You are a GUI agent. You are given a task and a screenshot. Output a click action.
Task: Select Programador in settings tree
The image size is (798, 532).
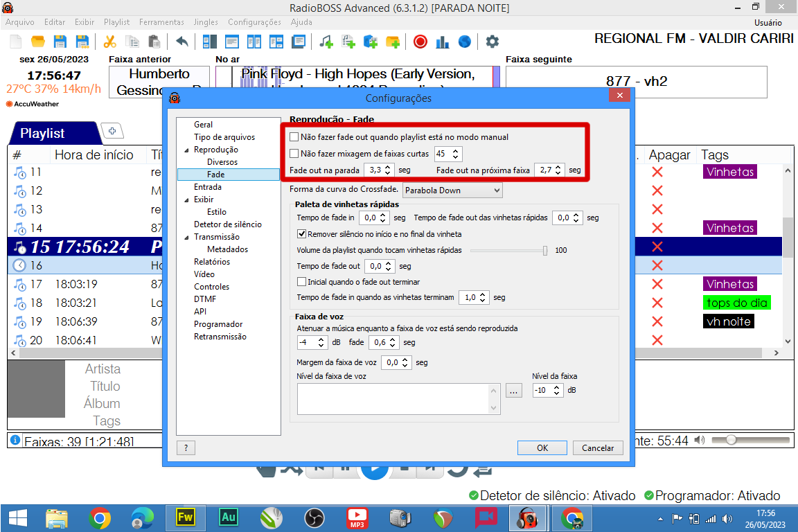tap(218, 324)
